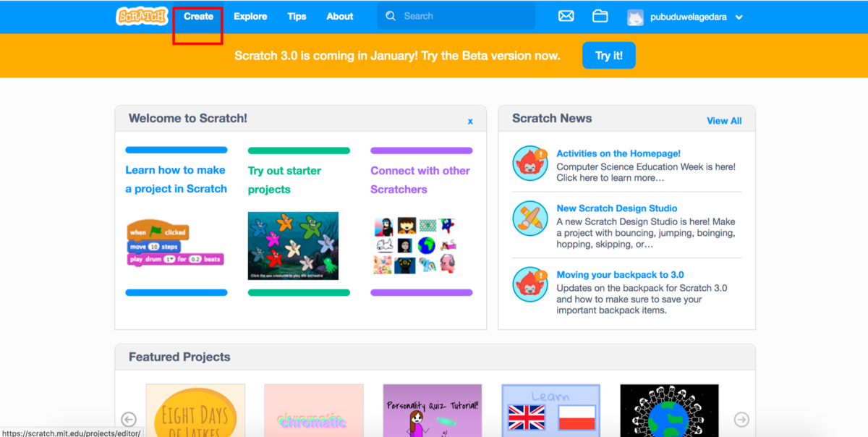Close the Welcome to Scratch panel
Screen dimensions: 868x437
click(470, 122)
